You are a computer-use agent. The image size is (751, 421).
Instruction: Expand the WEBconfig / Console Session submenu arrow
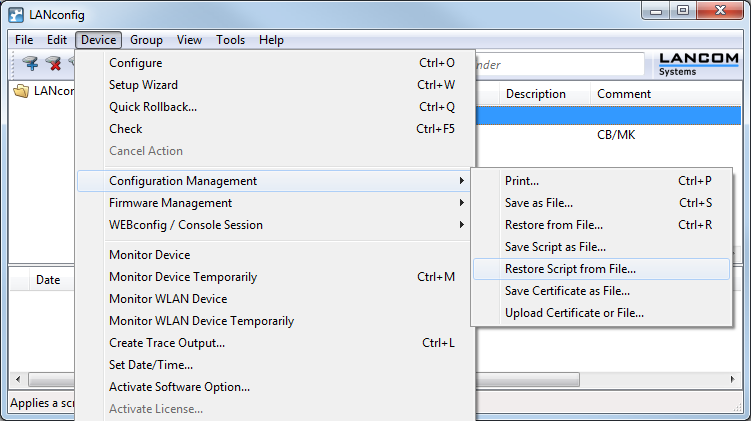point(461,225)
